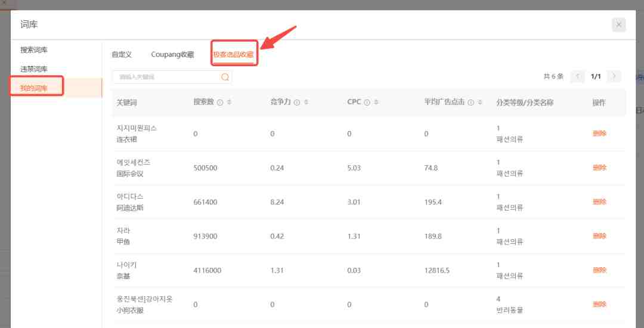Image resolution: width=644 pixels, height=328 pixels.
Task: Delete the 国际会议 keyword row
Action: [x=599, y=168]
